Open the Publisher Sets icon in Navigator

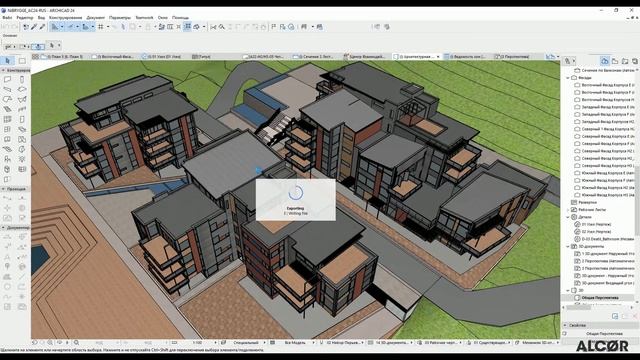[x=635, y=61]
